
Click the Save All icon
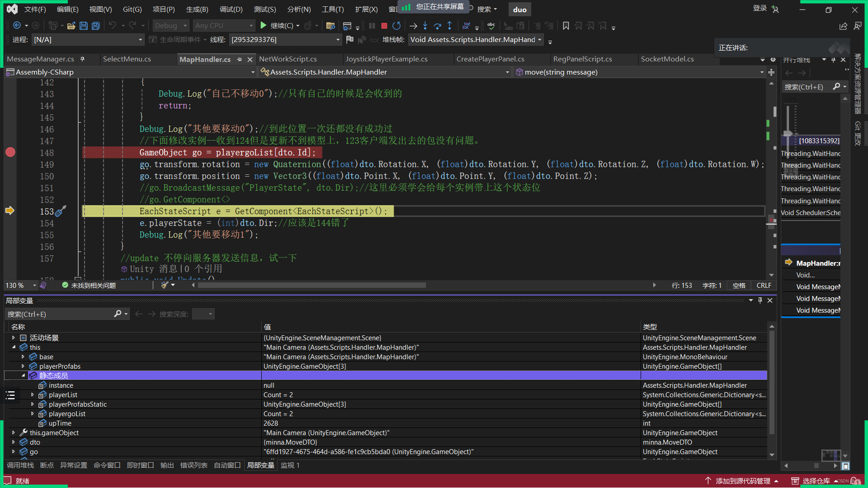(x=96, y=26)
